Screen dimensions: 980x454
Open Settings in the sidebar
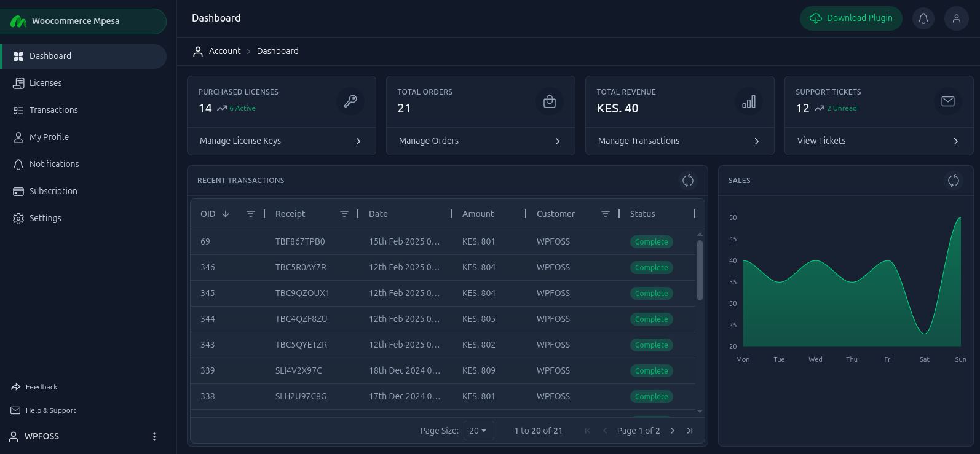[x=84, y=218]
